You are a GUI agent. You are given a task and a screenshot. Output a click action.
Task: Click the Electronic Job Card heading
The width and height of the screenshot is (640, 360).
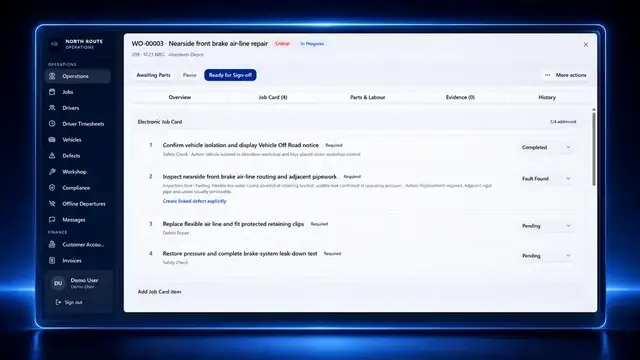coord(160,122)
